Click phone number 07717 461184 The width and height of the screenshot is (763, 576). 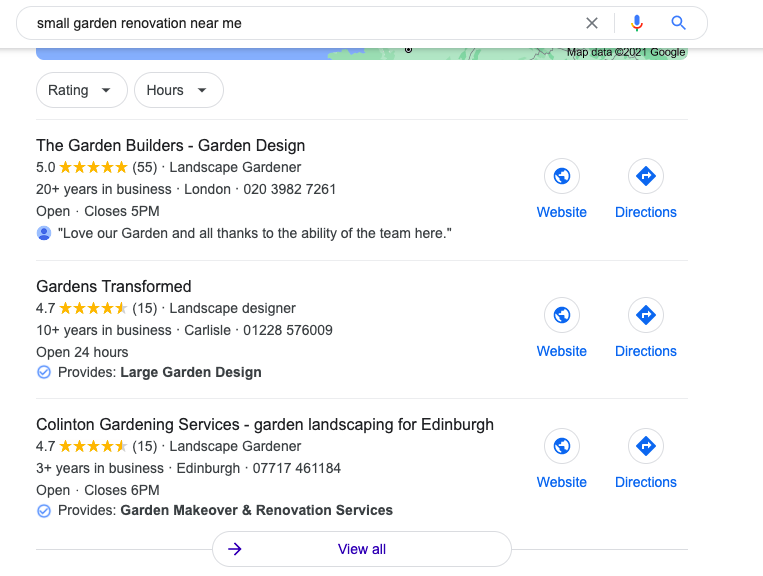pos(296,468)
